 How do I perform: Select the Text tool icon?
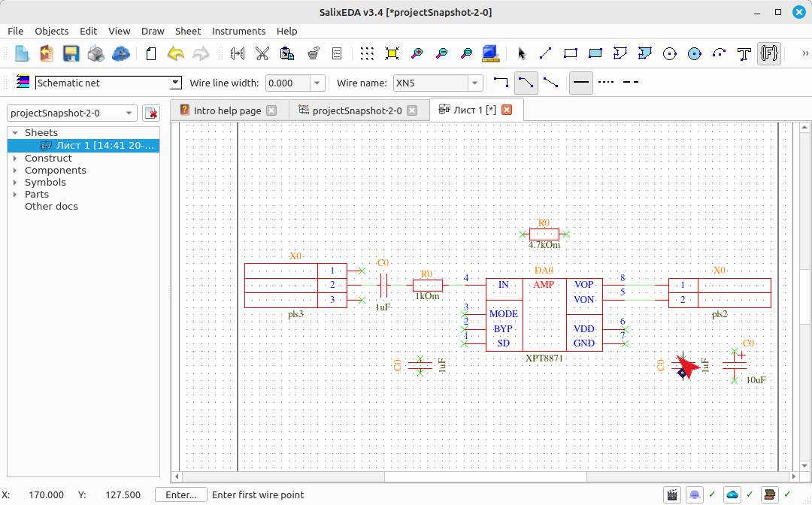point(744,53)
